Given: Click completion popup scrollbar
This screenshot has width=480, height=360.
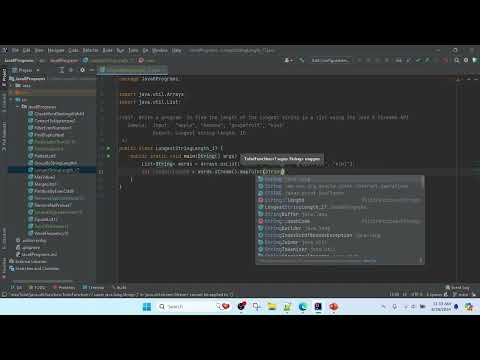Looking at the screenshot, I should coord(423,182).
